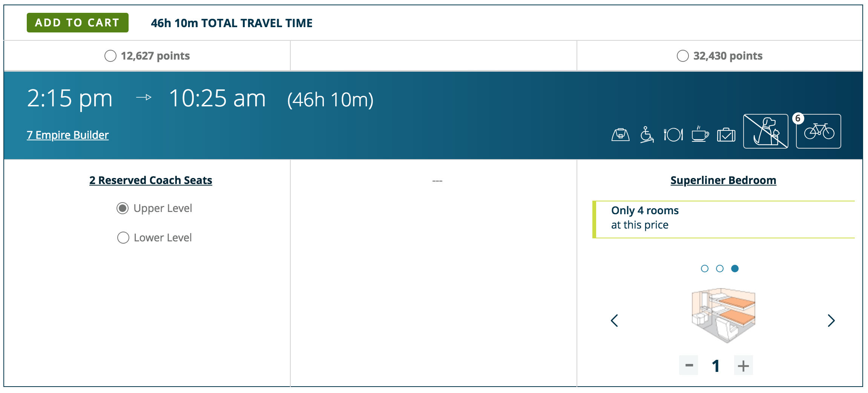Increase room quantity with plus button
Image resolution: width=868 pixels, height=393 pixels.
743,365
